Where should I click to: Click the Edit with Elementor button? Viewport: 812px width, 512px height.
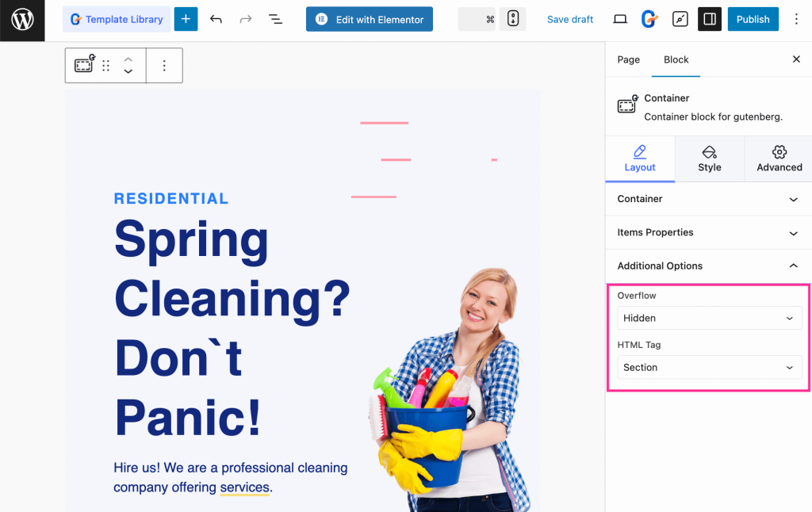coord(369,18)
